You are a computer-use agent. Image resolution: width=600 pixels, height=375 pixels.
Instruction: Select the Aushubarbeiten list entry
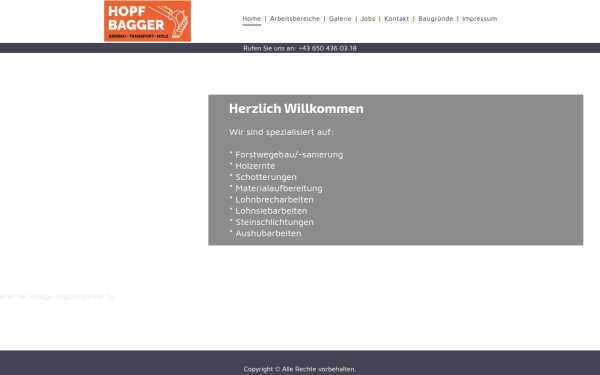pyautogui.click(x=268, y=233)
